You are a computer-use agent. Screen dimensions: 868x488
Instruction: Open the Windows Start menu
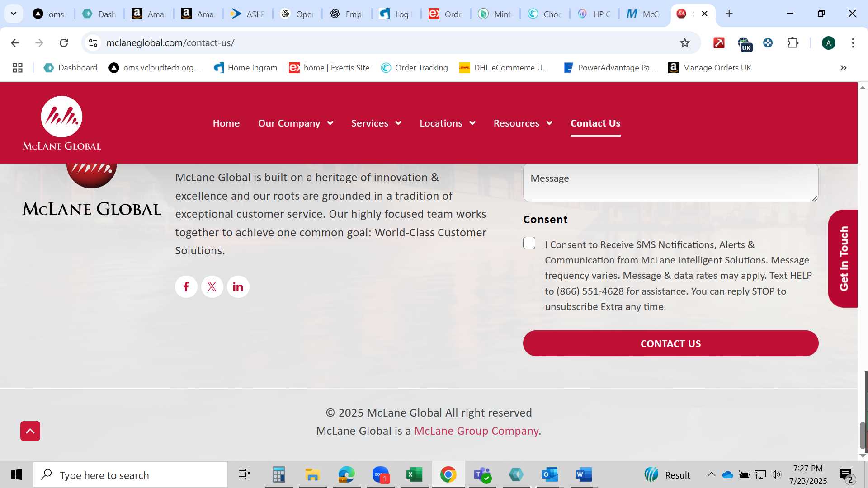16,475
